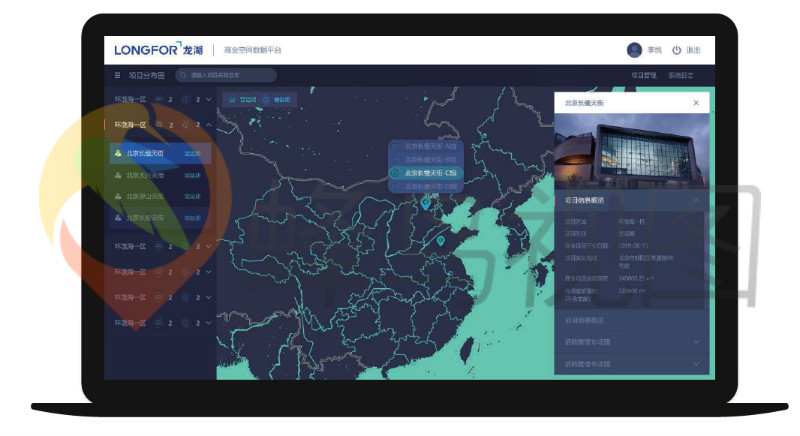Choose 北京长楹天街-B馆 in the map popup
The width and height of the screenshot is (800, 436).
point(426,160)
